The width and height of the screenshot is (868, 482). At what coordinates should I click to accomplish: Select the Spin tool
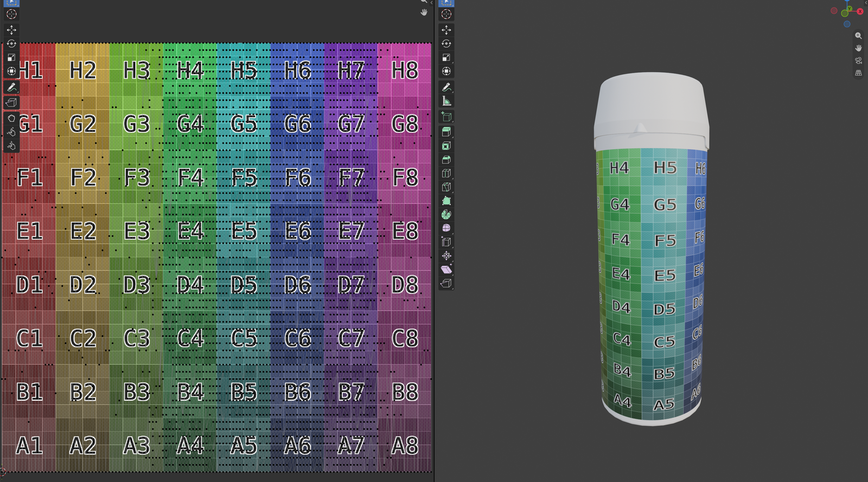pos(446,215)
